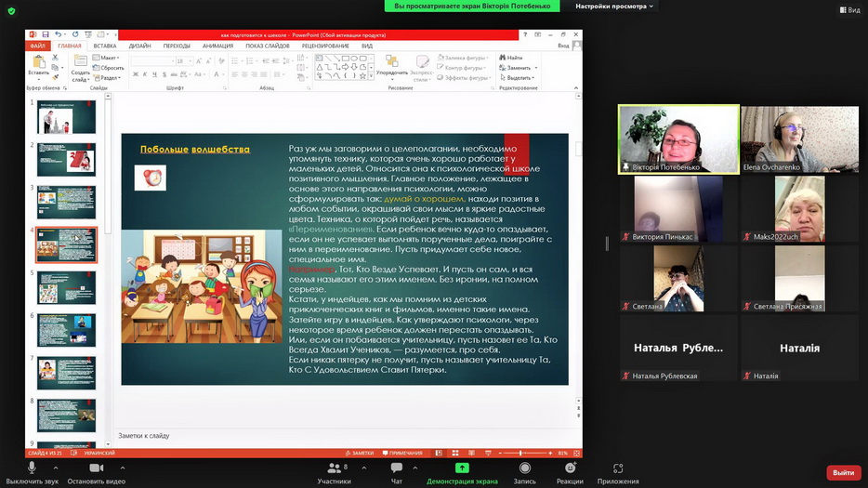This screenshot has height=488, width=868.
Task: Expand video options arrow next to camera
Action: (122, 468)
